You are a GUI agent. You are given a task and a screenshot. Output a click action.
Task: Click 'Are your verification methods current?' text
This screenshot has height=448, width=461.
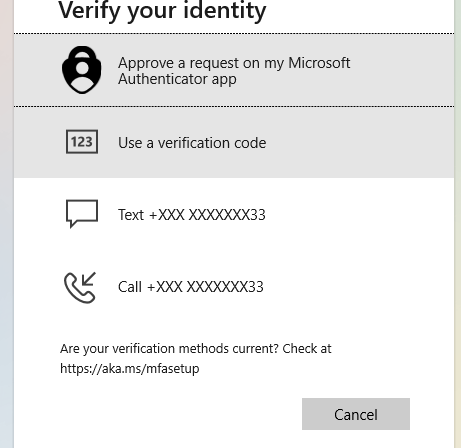pos(169,349)
